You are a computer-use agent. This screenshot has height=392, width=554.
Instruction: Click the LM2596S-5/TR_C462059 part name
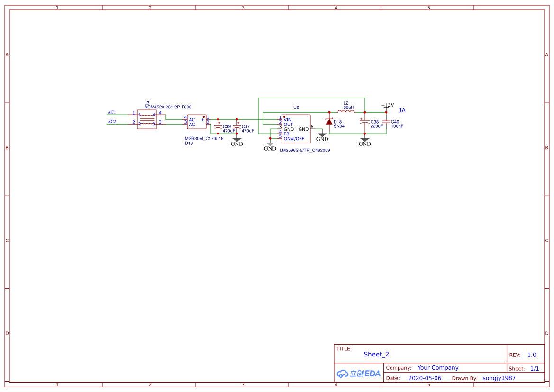[305, 150]
